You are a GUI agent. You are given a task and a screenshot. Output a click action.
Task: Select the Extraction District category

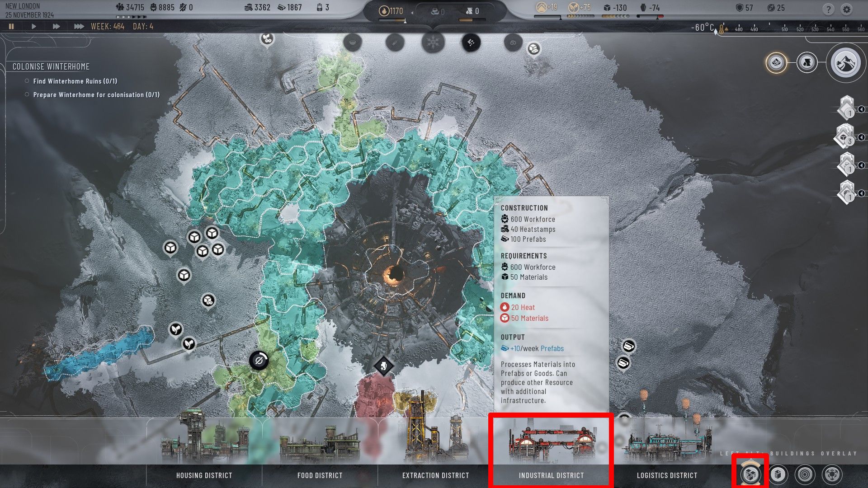tap(434, 474)
